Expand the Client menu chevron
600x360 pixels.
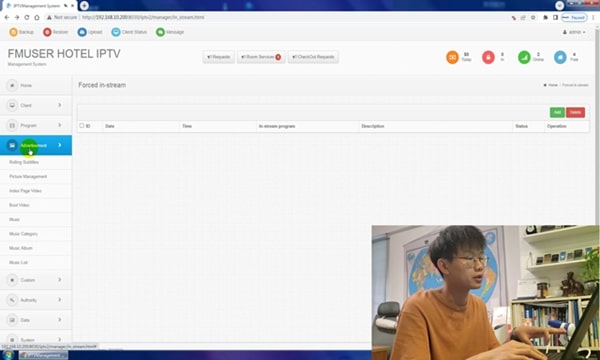pyautogui.click(x=60, y=105)
